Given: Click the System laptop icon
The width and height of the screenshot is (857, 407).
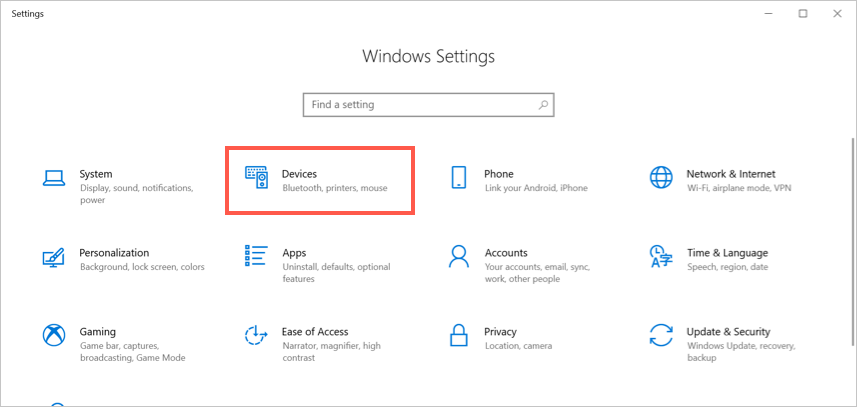Looking at the screenshot, I should 54,178.
